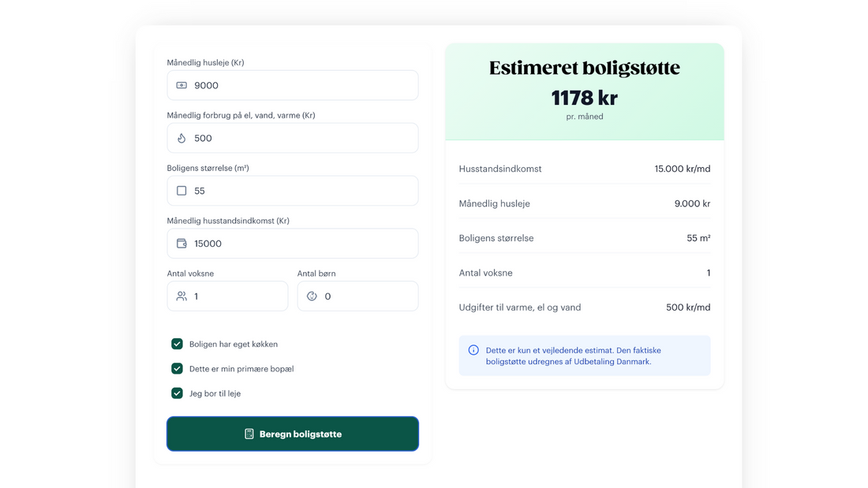The height and width of the screenshot is (488, 868).
Task: Click the flame icon in the utilities field
Action: (x=181, y=138)
